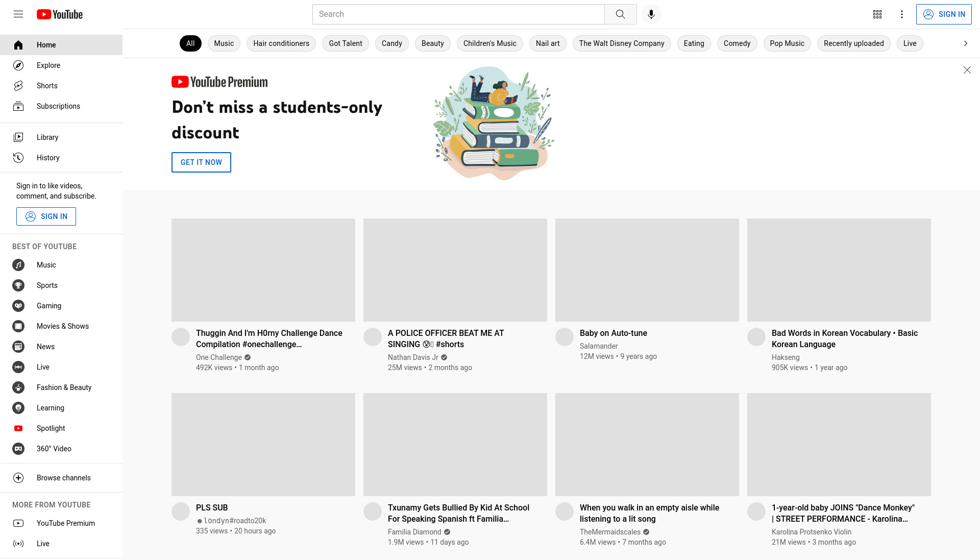The width and height of the screenshot is (980, 560).
Task: Click the YouTube logo
Action: pos(60,14)
